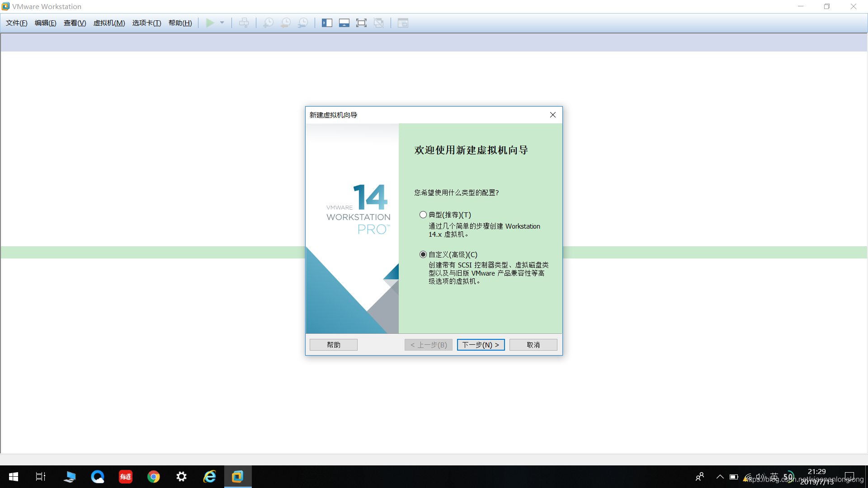The width and height of the screenshot is (868, 488).
Task: Click the 帮助 button in wizard
Action: pyautogui.click(x=334, y=345)
